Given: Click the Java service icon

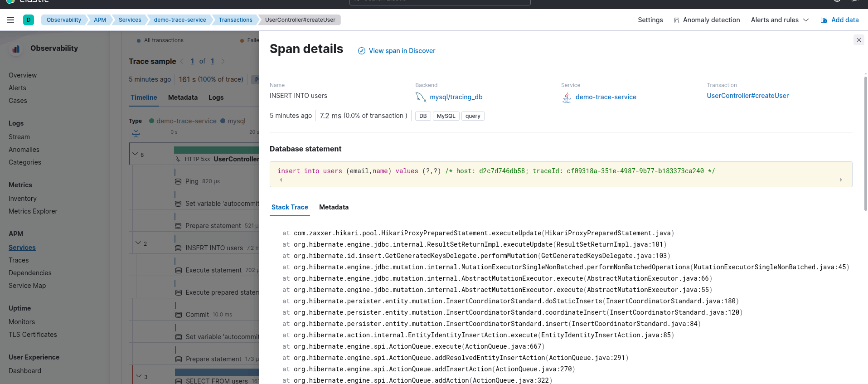Looking at the screenshot, I should [x=567, y=97].
